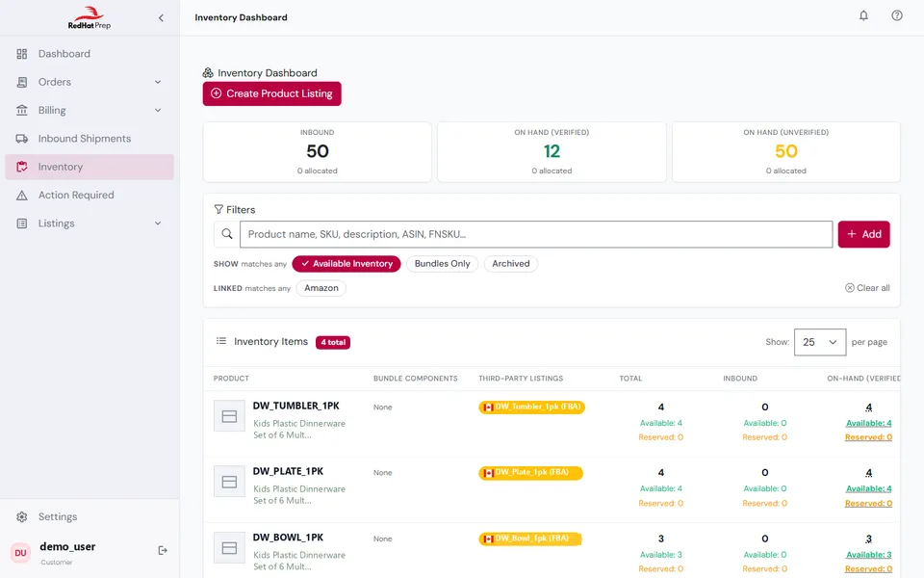
Task: Click the DW_PLATE_1PK product image placeholder
Action: [x=229, y=482]
